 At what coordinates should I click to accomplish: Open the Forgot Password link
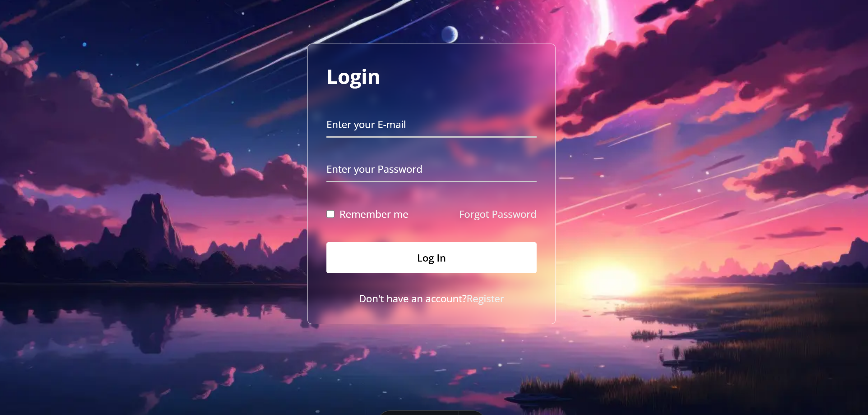pyautogui.click(x=497, y=214)
